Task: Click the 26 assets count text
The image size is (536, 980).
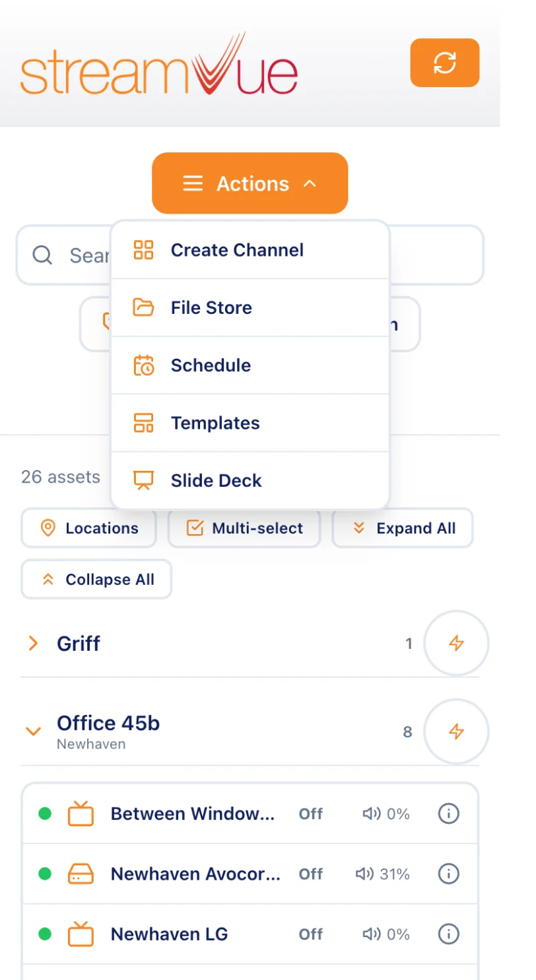Action: 61,476
